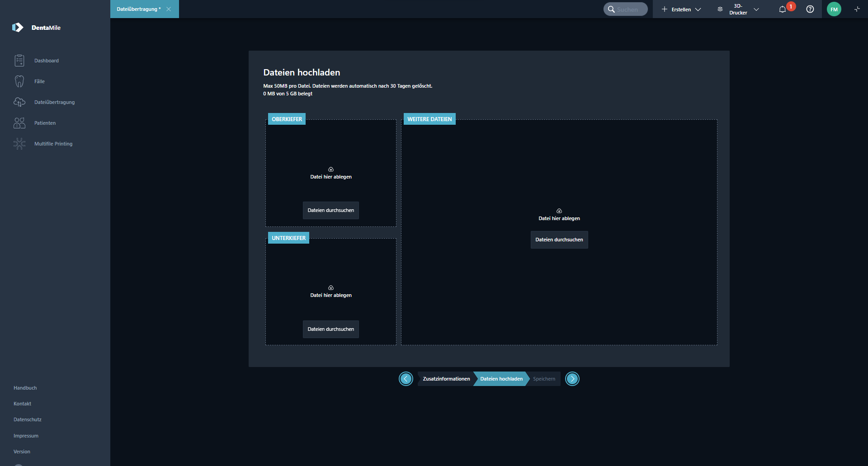Viewport: 868px width, 466px height.
Task: Browse files for Unterkiefer
Action: click(330, 329)
